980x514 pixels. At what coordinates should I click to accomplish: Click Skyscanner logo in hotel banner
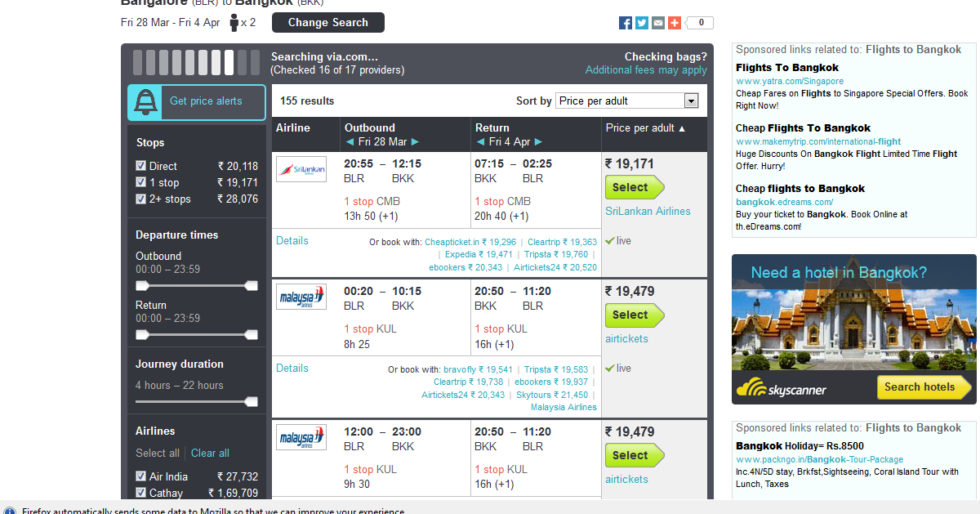[x=782, y=390]
